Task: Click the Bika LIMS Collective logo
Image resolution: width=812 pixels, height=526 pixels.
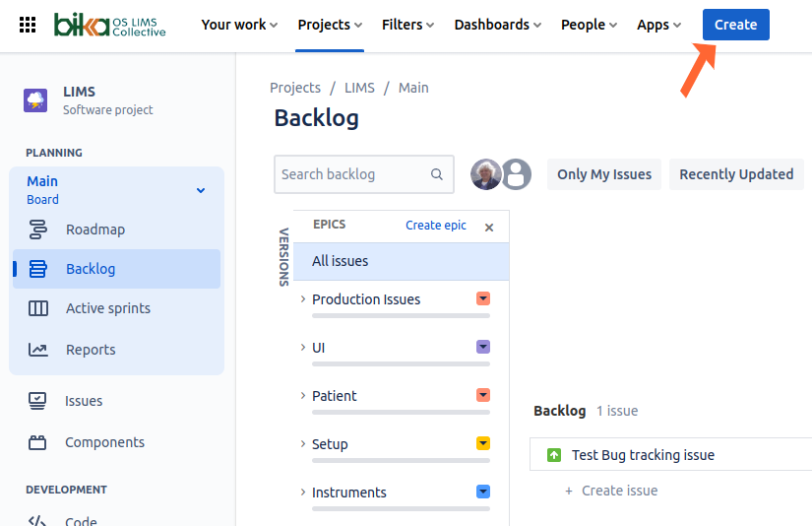Action: click(109, 25)
